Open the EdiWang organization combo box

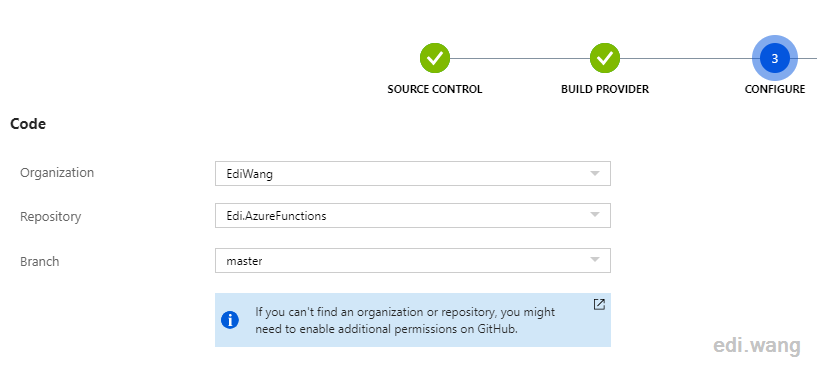click(413, 173)
